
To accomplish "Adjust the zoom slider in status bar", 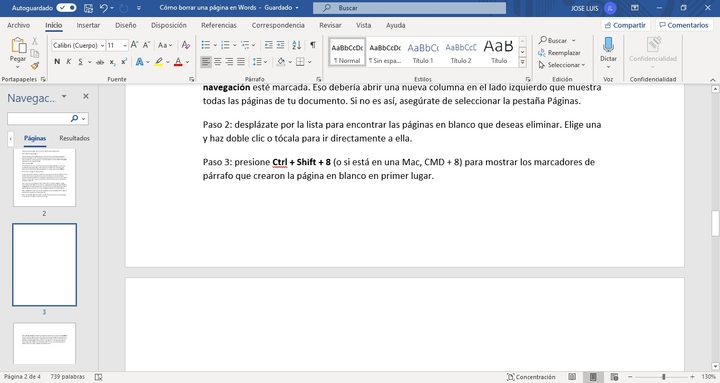I will (664, 377).
